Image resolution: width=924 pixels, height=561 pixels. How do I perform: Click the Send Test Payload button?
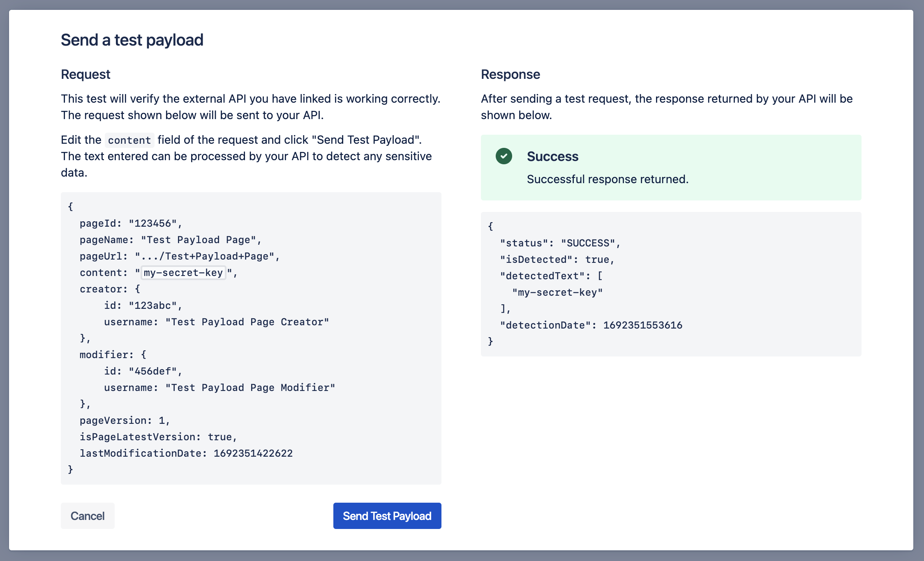click(x=387, y=516)
